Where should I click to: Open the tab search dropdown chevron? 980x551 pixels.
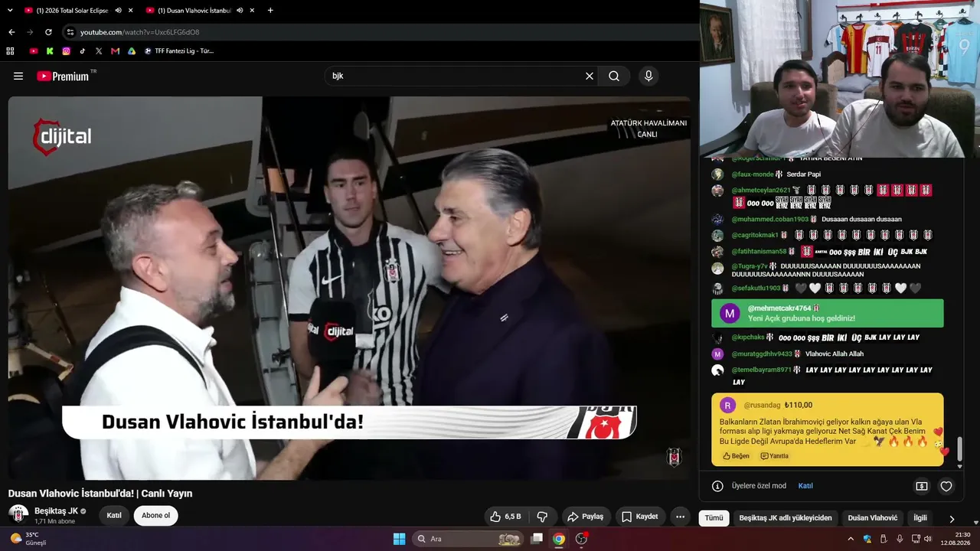(10, 10)
